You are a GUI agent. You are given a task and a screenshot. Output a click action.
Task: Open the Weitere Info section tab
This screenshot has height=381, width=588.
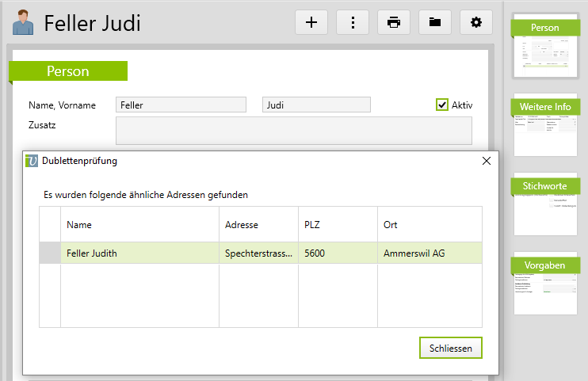[x=545, y=107]
